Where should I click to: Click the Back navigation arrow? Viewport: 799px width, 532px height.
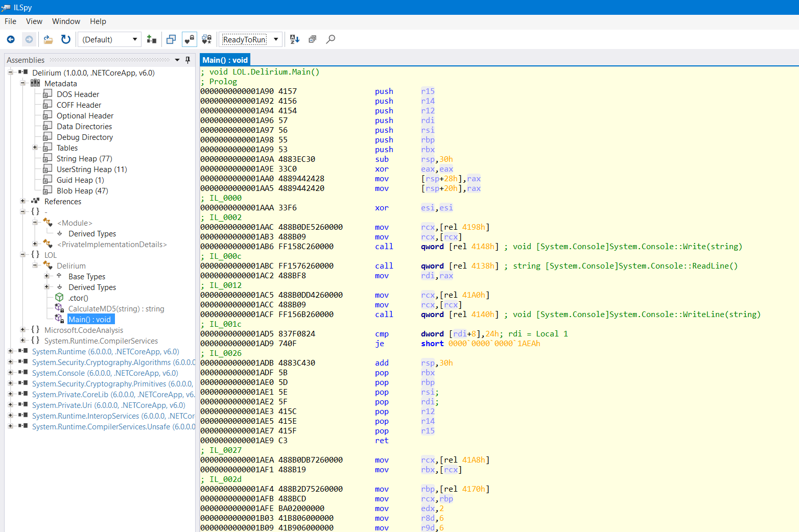pyautogui.click(x=11, y=39)
